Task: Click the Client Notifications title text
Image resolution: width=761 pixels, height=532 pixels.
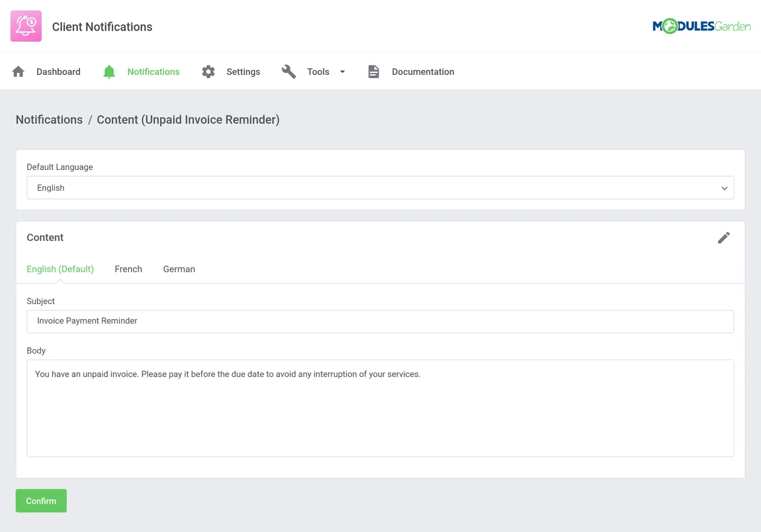Action: tap(102, 27)
